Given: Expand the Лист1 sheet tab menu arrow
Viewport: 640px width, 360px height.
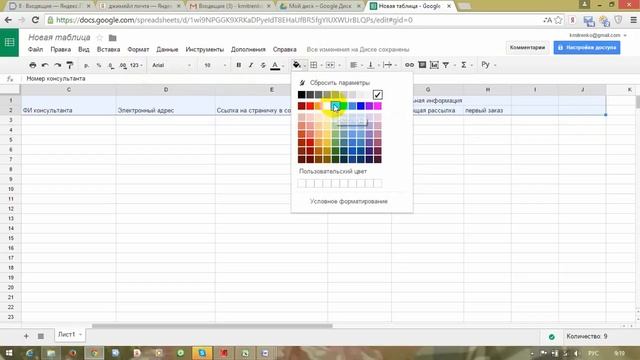Looking at the screenshot, I should (80, 335).
